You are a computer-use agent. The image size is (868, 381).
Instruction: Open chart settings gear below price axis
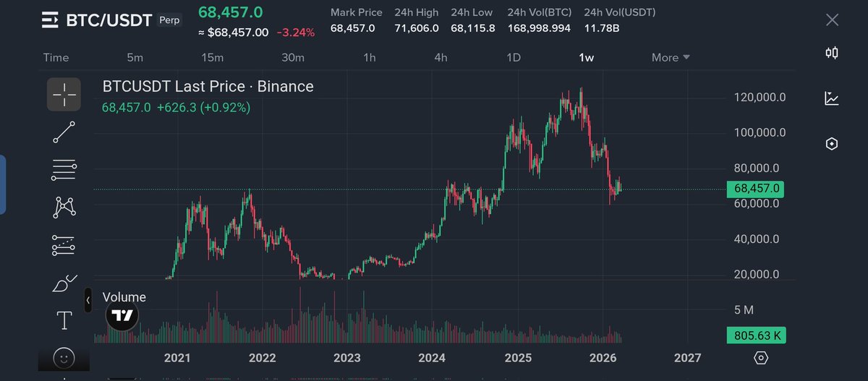point(760,358)
